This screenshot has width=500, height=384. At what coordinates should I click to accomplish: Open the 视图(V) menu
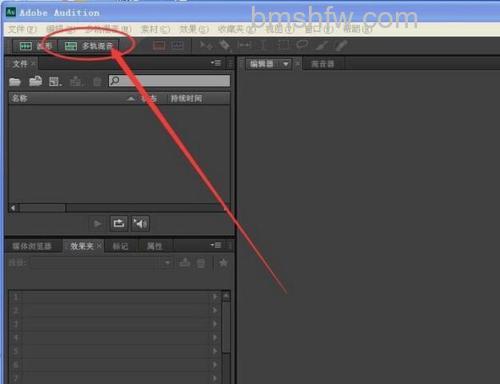280,30
